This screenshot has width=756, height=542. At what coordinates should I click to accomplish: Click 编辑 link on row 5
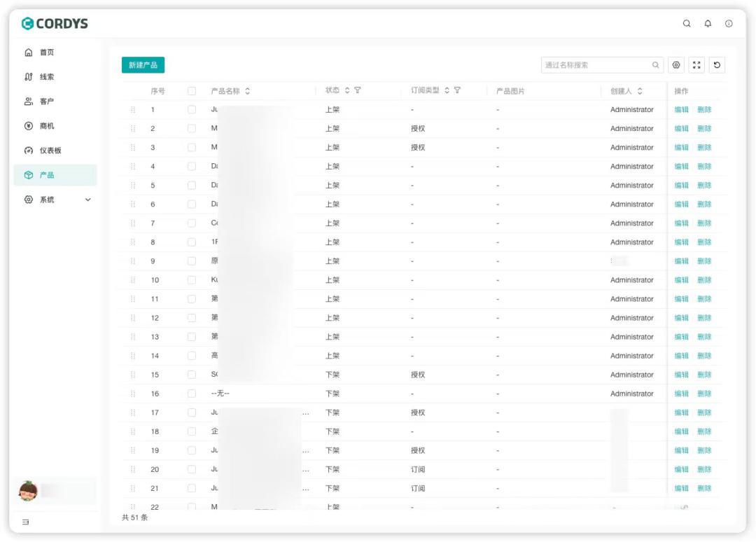681,186
